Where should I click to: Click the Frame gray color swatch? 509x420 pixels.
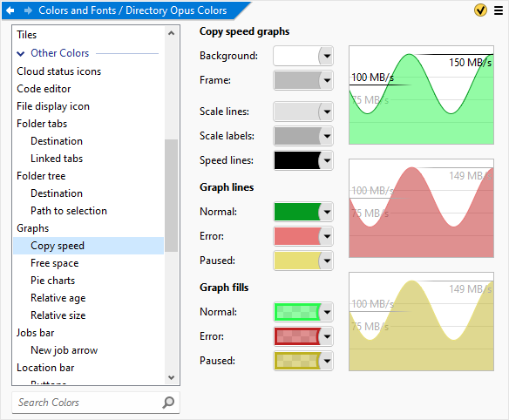[297, 80]
